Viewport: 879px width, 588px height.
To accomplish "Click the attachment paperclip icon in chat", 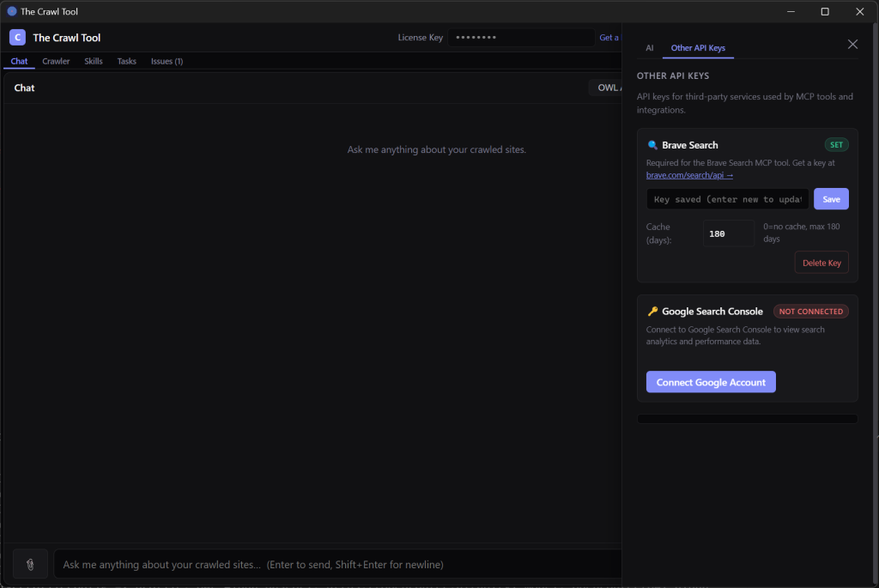I will [30, 565].
